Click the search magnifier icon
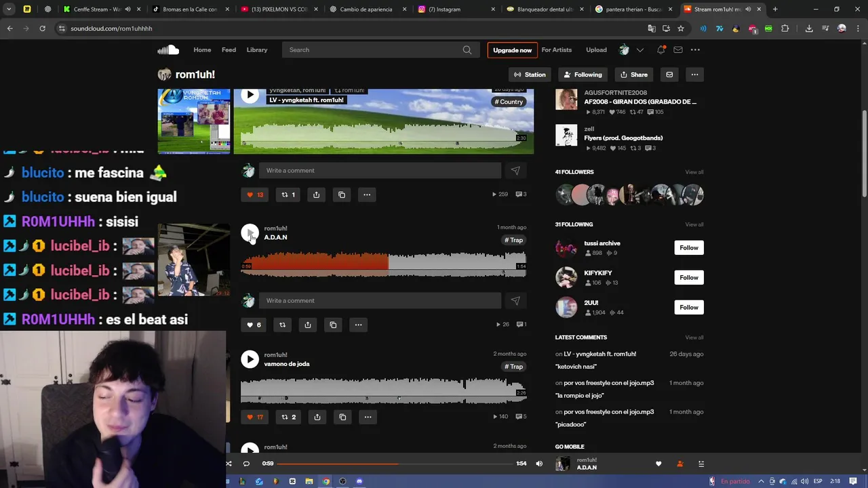The width and height of the screenshot is (868, 488). (467, 49)
